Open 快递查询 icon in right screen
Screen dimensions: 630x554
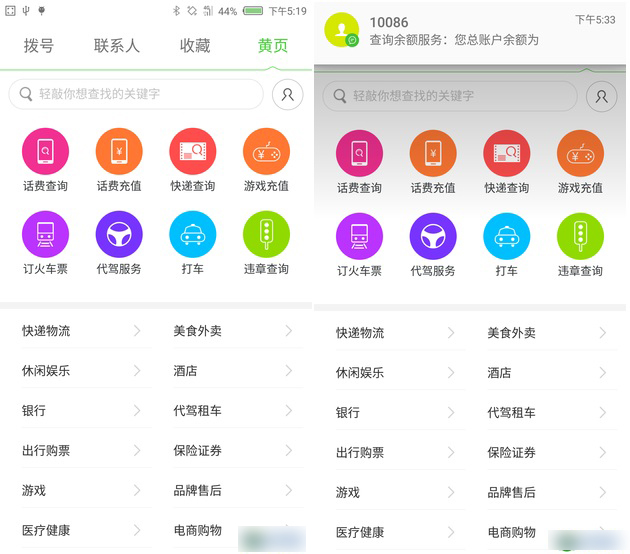pyautogui.click(x=507, y=153)
